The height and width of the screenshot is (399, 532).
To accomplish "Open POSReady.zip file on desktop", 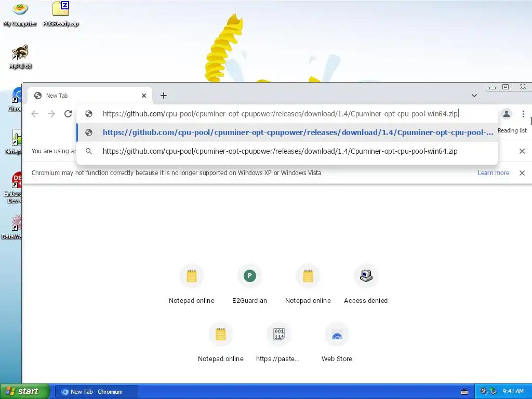I will [61, 14].
